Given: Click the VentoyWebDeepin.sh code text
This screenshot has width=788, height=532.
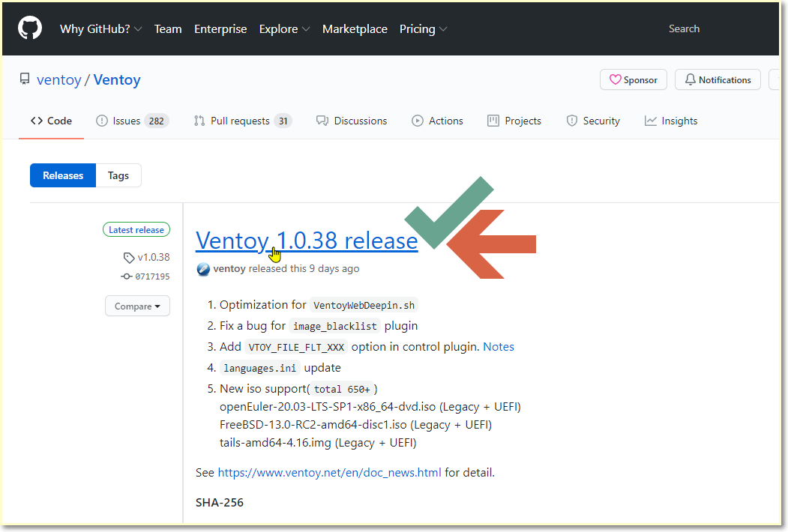Looking at the screenshot, I should coord(364,306).
